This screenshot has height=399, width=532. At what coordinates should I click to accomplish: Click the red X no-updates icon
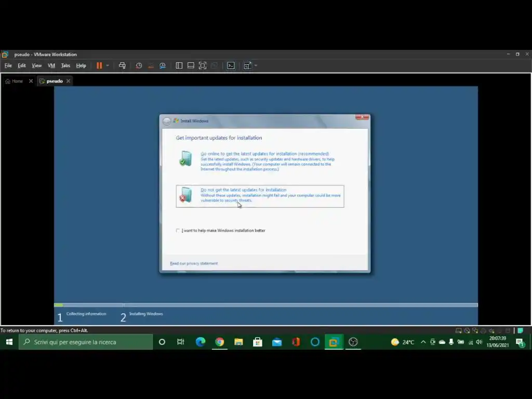185,195
